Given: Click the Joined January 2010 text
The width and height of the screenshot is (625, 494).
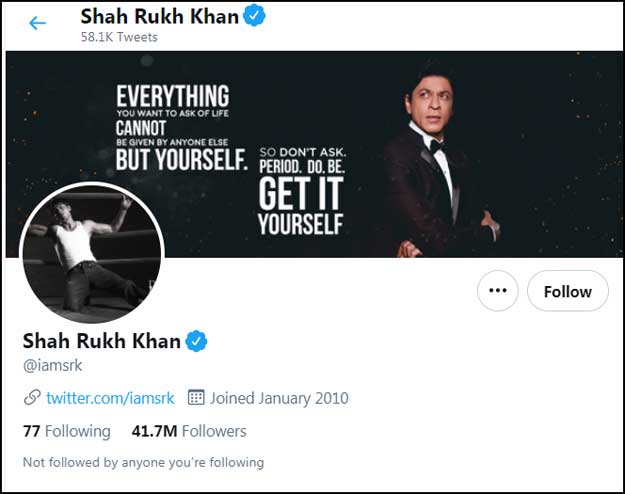Looking at the screenshot, I should coord(279,398).
